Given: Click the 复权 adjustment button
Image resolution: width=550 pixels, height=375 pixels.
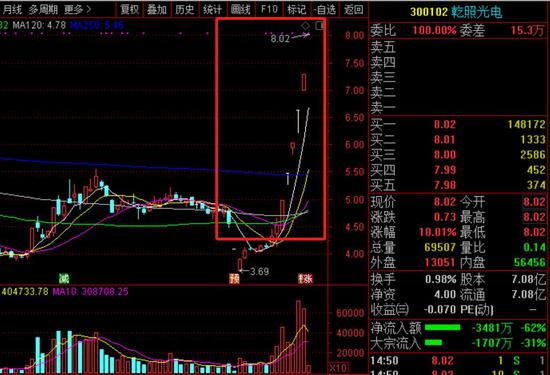Looking at the screenshot, I should pos(129,9).
